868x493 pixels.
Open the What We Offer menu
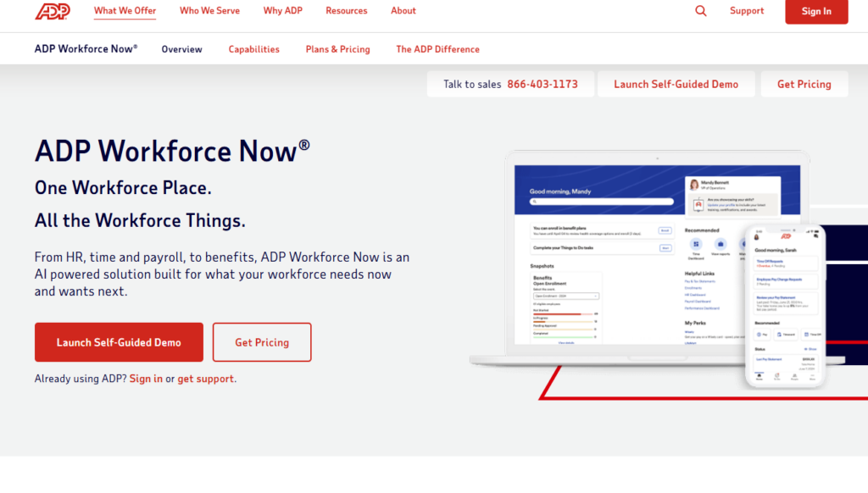click(125, 11)
